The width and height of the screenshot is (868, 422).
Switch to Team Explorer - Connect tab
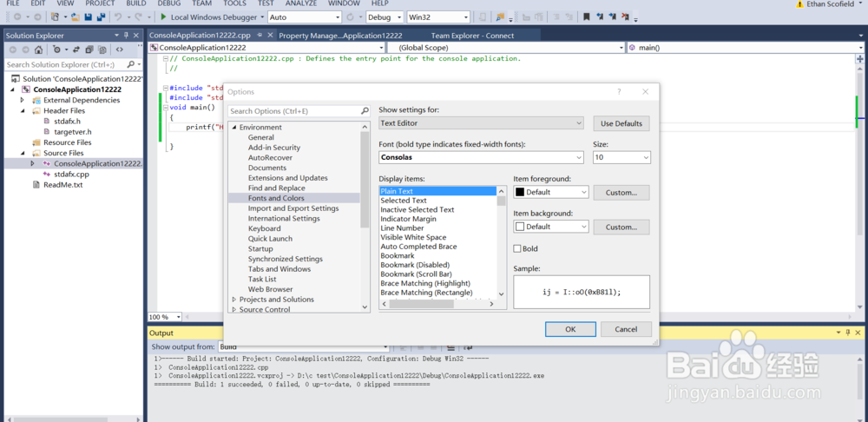pyautogui.click(x=473, y=36)
